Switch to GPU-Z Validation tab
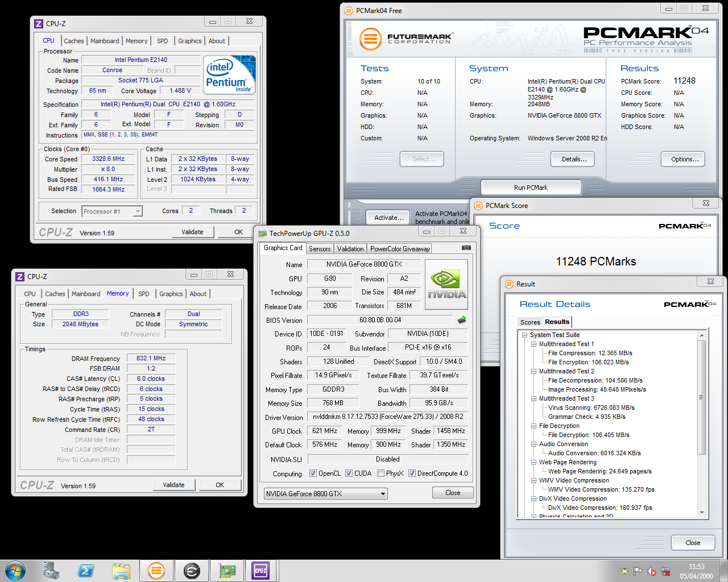Image resolution: width=728 pixels, height=582 pixels. pos(350,249)
